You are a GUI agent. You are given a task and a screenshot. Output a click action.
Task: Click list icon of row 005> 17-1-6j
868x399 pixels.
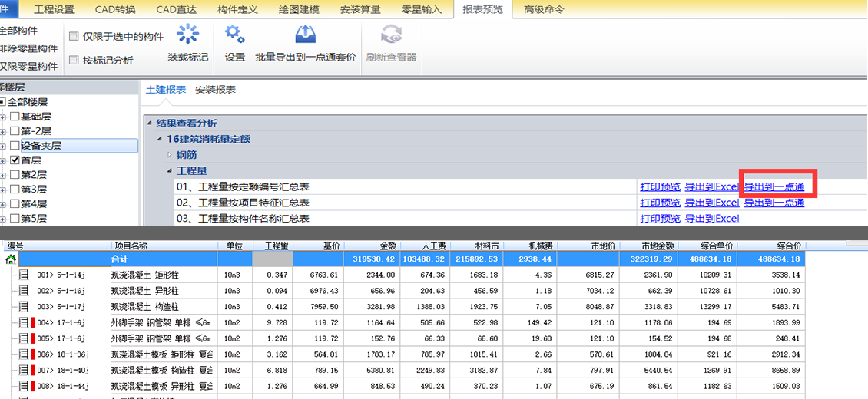pyautogui.click(x=24, y=338)
